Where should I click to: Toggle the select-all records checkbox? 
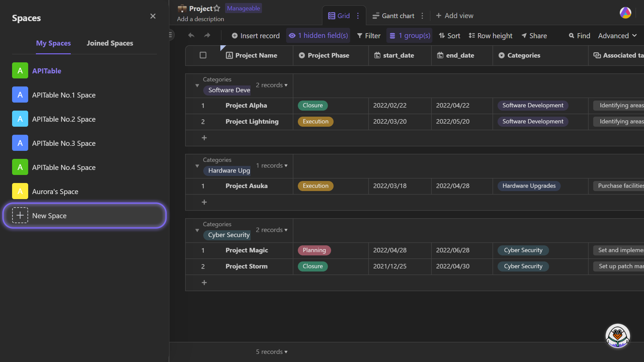point(203,55)
